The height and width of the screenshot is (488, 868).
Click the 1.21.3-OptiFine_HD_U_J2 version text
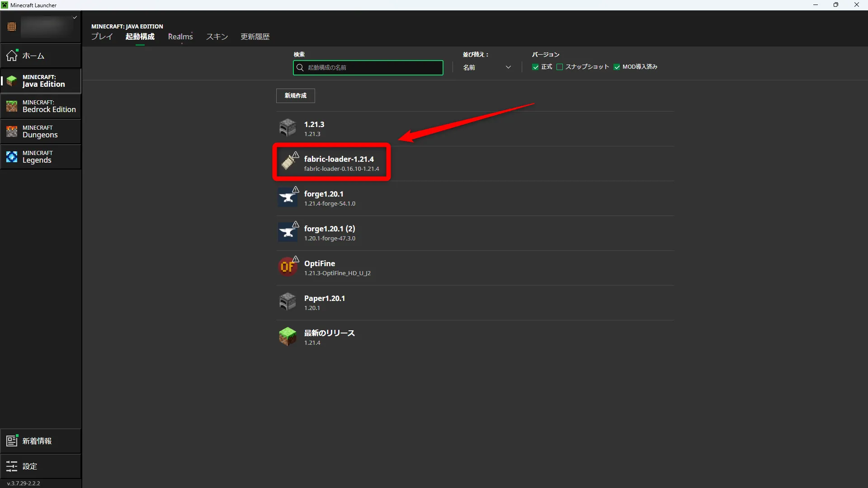point(337,273)
